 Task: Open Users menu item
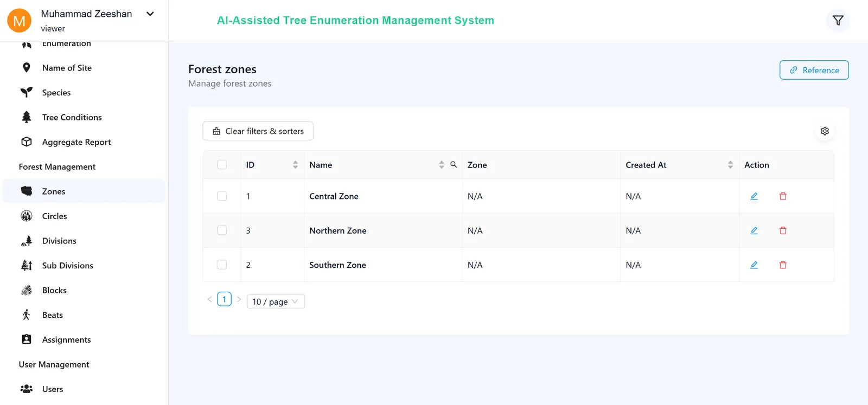[x=84, y=389]
